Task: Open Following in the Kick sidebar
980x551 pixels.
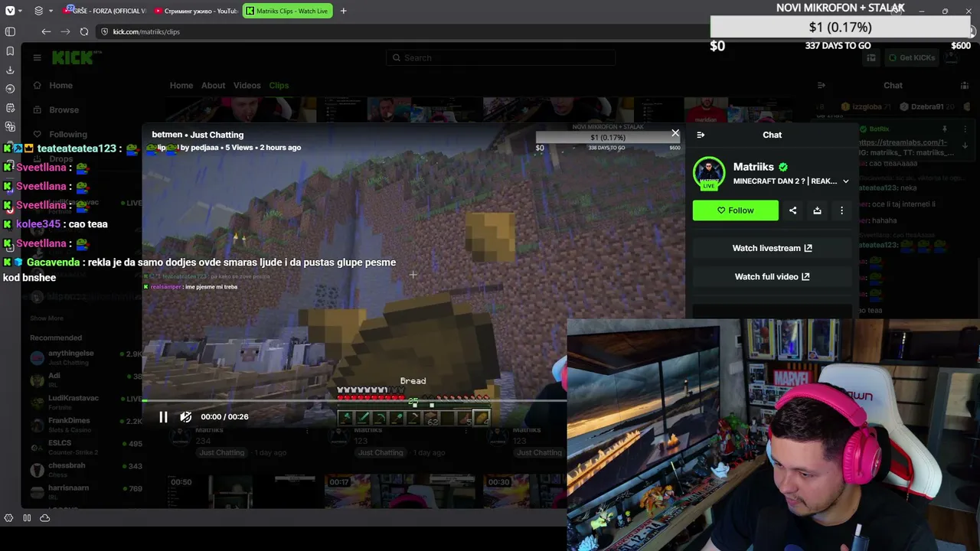Action: 67,135
